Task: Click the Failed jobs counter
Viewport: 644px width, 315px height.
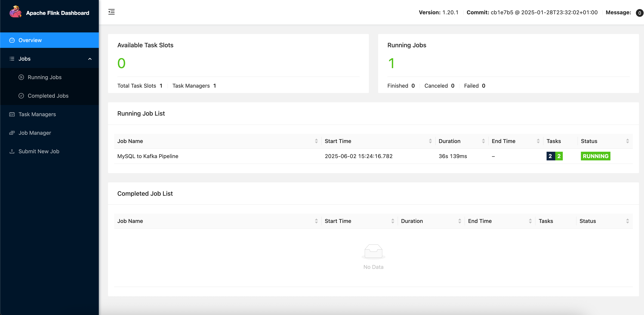Action: 474,86
